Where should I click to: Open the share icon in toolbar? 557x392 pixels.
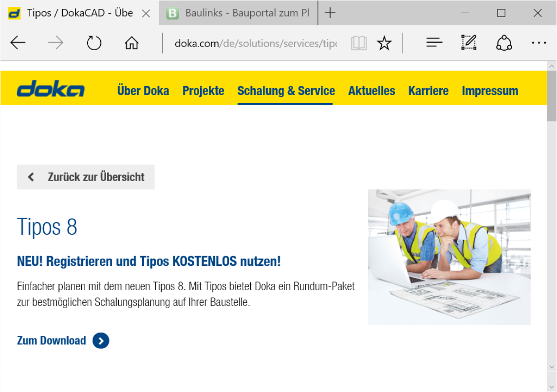pyautogui.click(x=504, y=43)
